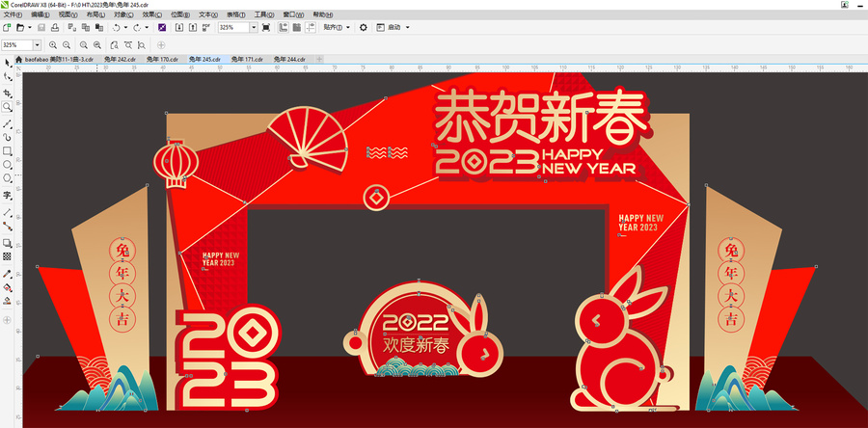
Task: Switch to the 兔年 170.cdr tab
Action: click(x=162, y=59)
